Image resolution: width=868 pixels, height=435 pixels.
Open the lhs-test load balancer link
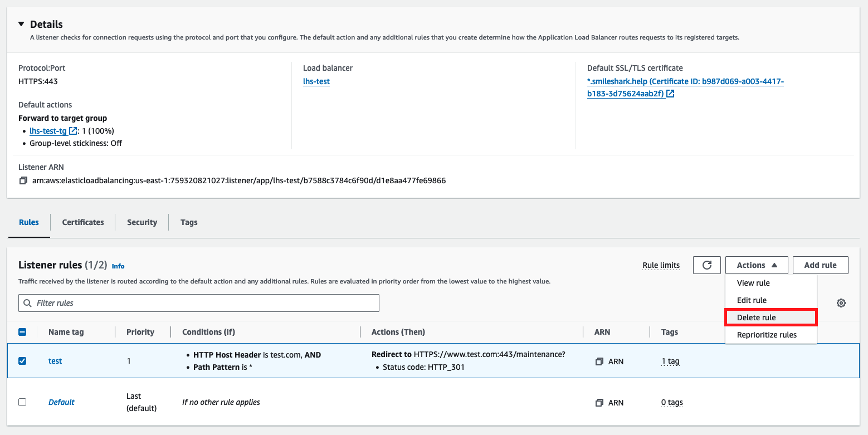click(x=316, y=81)
